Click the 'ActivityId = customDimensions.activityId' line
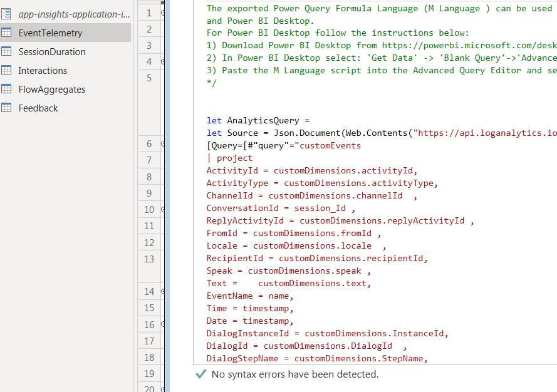The width and height of the screenshot is (557, 392). click(312, 171)
